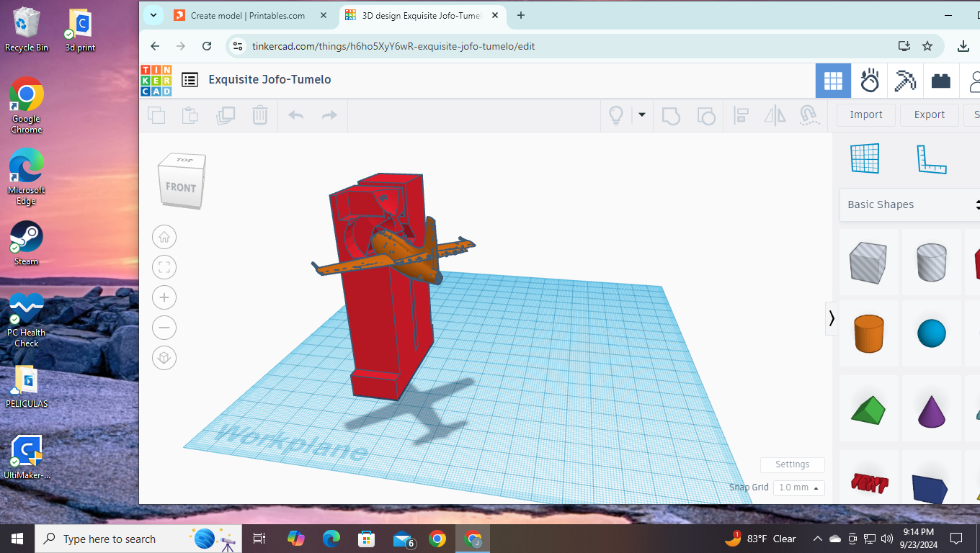The image size is (980, 553).
Task: Click the Import button
Action: (x=866, y=115)
